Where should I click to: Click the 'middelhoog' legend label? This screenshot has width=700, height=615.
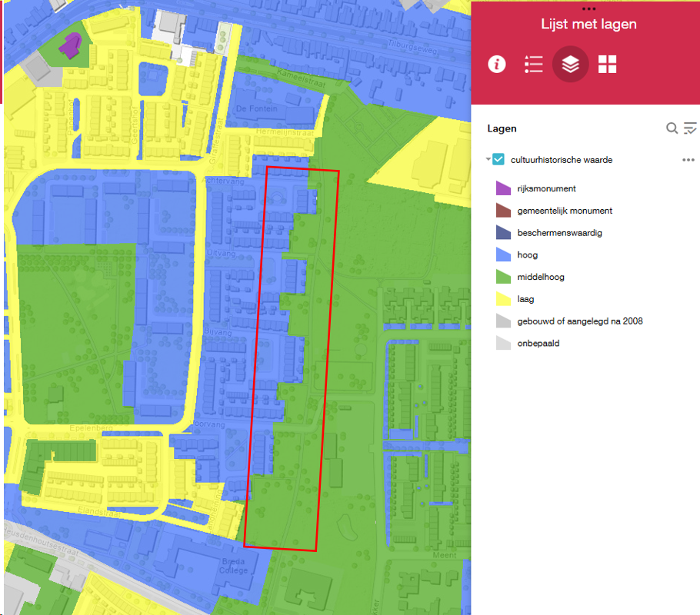[x=541, y=278]
